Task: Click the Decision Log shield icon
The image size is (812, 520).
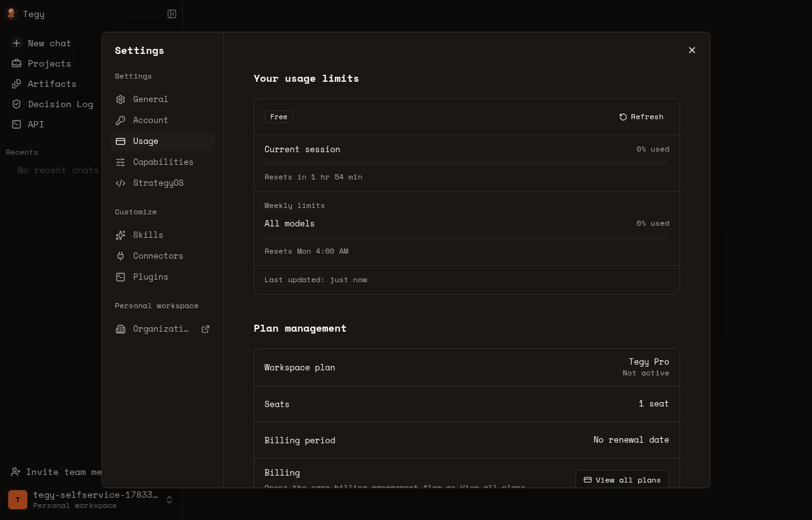Action: click(x=16, y=104)
